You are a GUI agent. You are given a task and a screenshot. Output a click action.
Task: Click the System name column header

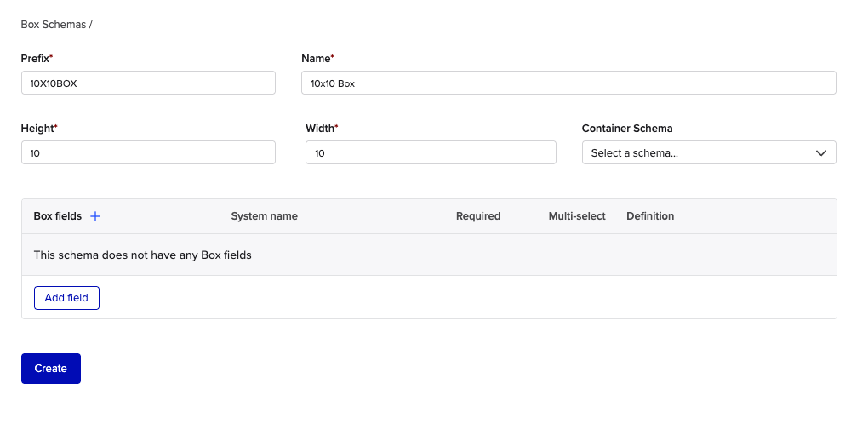click(x=264, y=216)
